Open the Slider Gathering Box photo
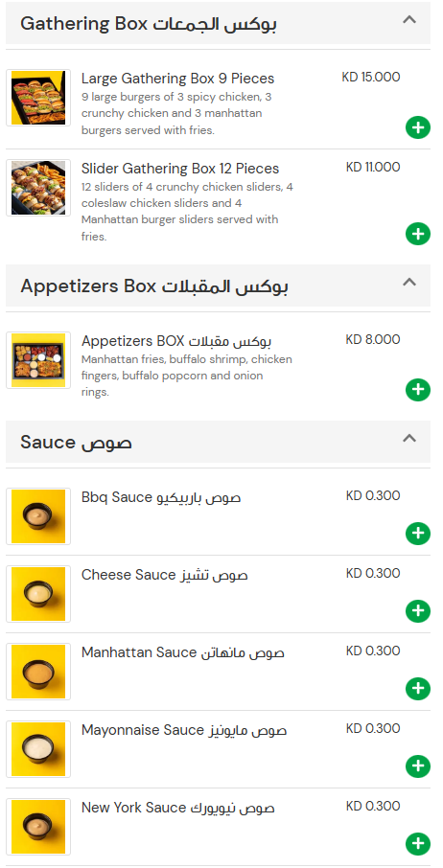 coord(38,188)
